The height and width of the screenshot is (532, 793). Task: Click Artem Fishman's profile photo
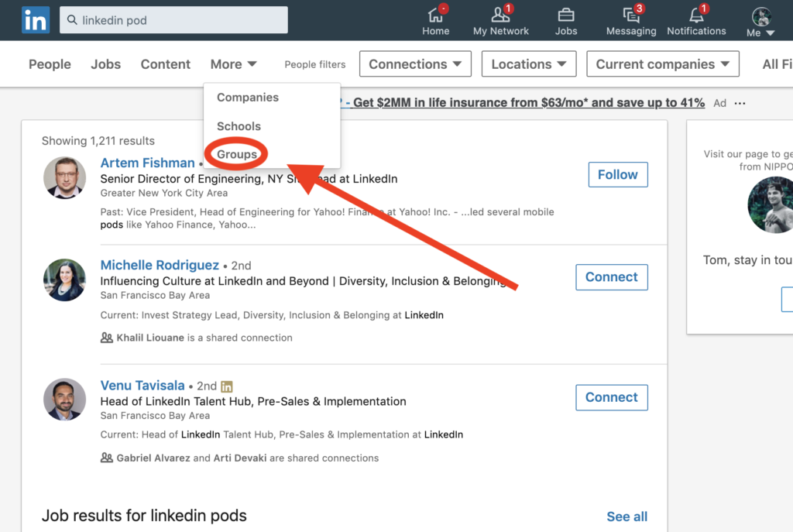65,177
